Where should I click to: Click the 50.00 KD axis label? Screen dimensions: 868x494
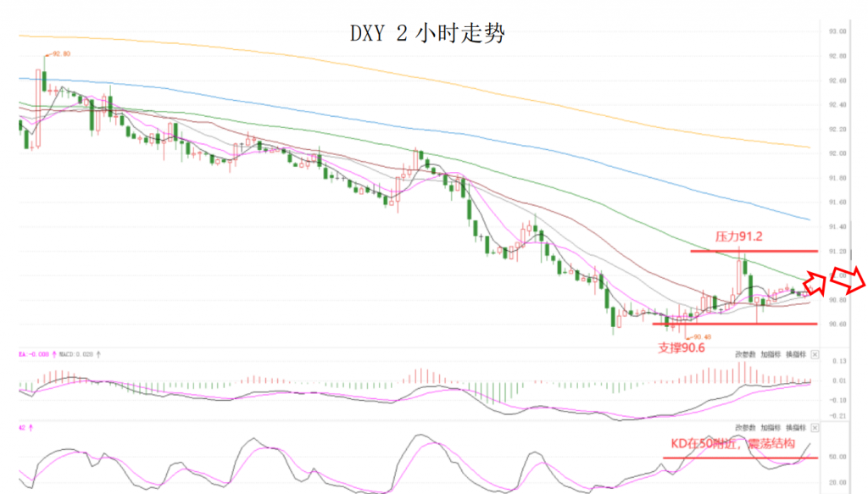[x=837, y=457]
